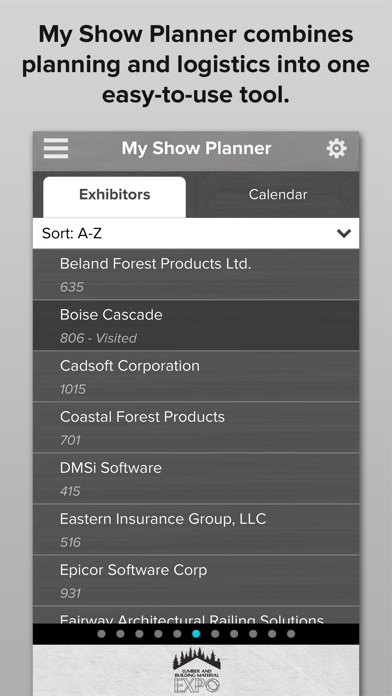Open Coastal Forest Products listing

pyautogui.click(x=196, y=427)
